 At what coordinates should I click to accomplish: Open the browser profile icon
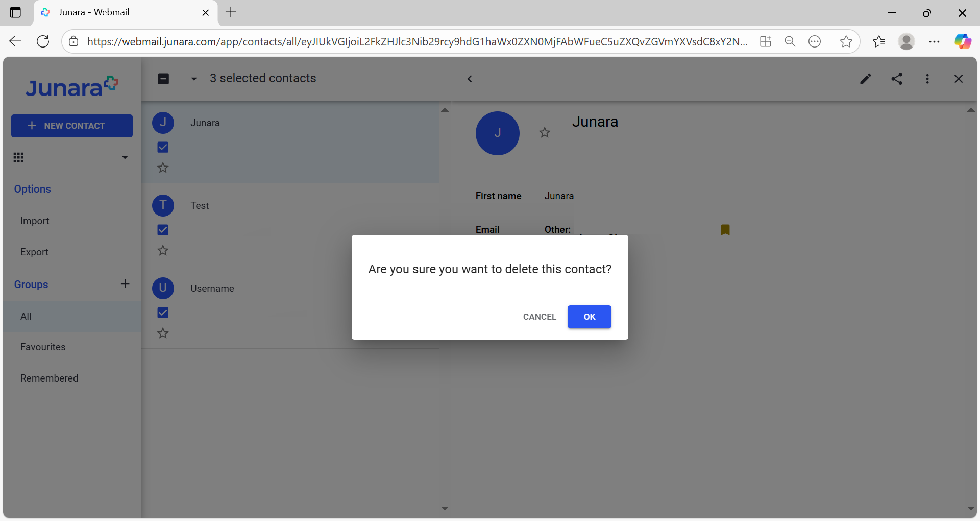click(x=906, y=41)
